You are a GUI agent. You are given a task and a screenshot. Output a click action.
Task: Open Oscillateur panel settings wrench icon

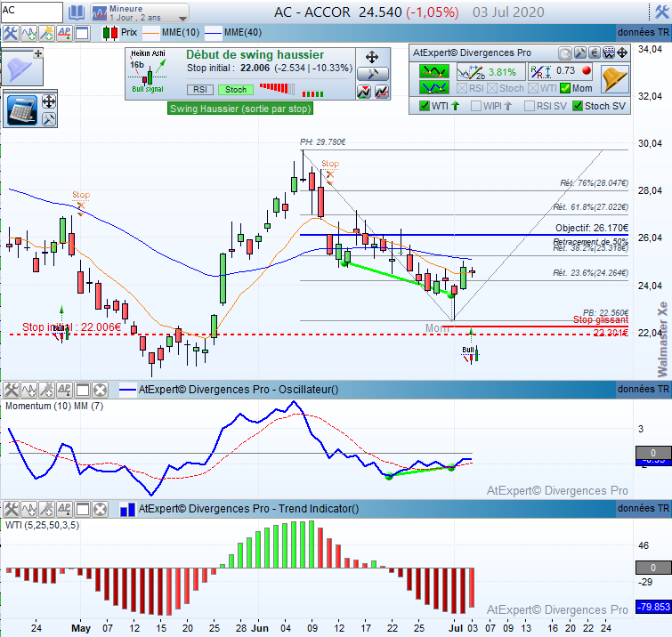pyautogui.click(x=11, y=390)
